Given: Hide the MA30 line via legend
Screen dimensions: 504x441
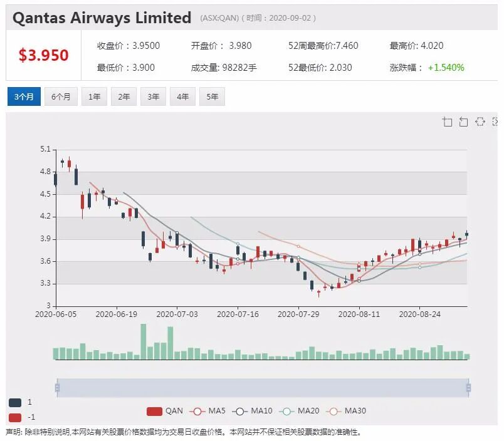Looking at the screenshot, I should [x=346, y=411].
